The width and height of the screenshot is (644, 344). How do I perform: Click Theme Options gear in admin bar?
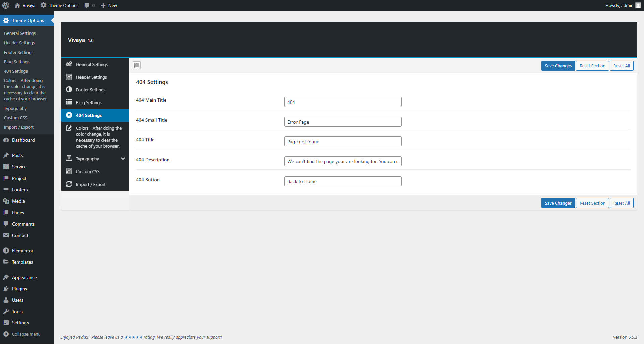43,5
